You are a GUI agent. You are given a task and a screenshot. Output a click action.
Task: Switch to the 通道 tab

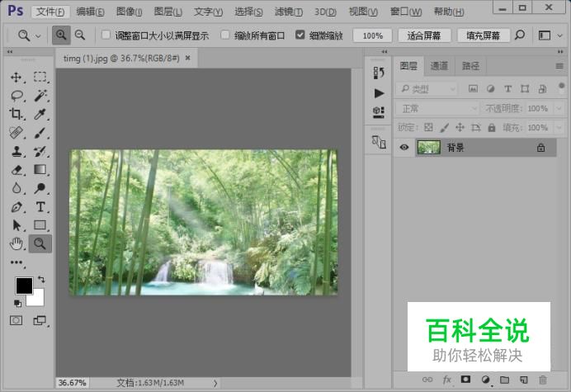tap(439, 66)
